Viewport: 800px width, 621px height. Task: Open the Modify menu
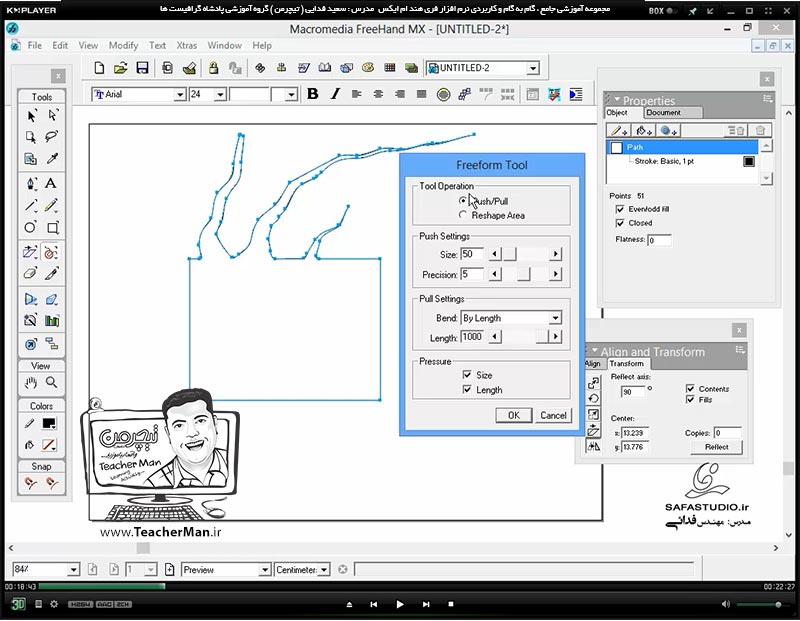pos(123,45)
